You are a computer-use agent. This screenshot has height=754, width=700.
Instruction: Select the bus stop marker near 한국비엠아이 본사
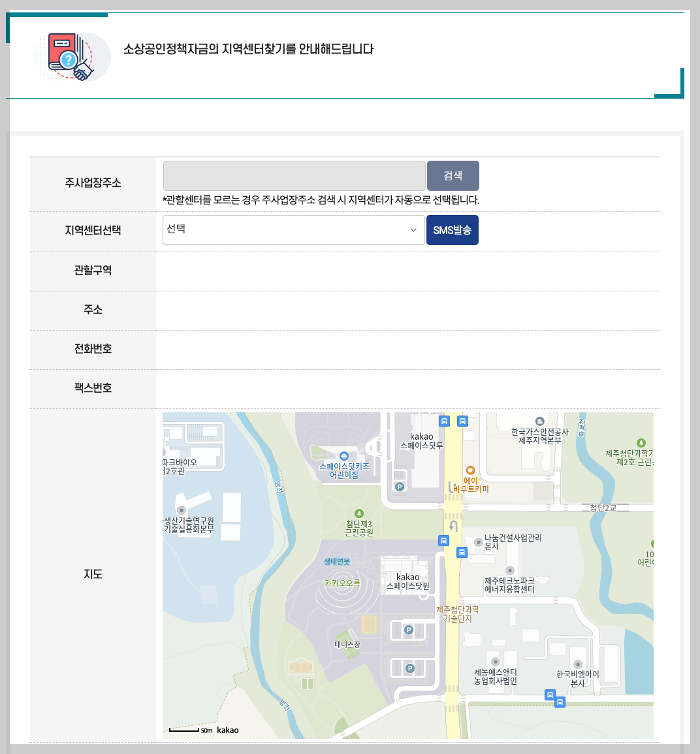click(x=550, y=695)
